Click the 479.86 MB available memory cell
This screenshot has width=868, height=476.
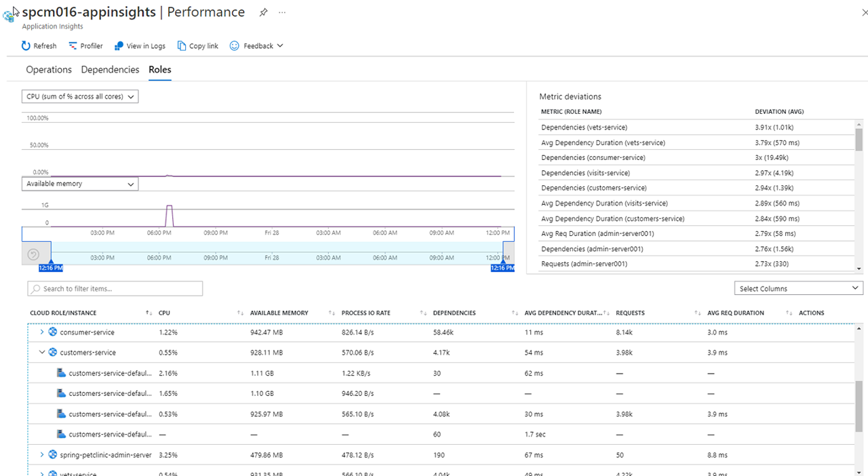(x=267, y=455)
